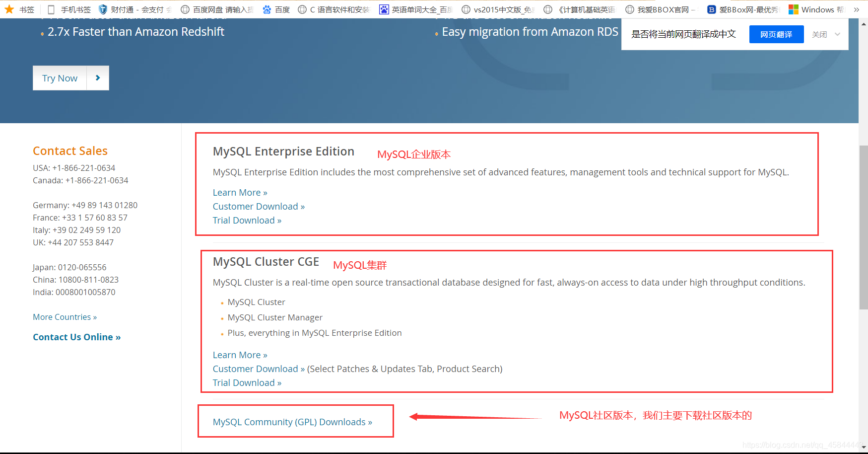868x454 pixels.
Task: Click the scrollbar down arrow
Action: 864,448
